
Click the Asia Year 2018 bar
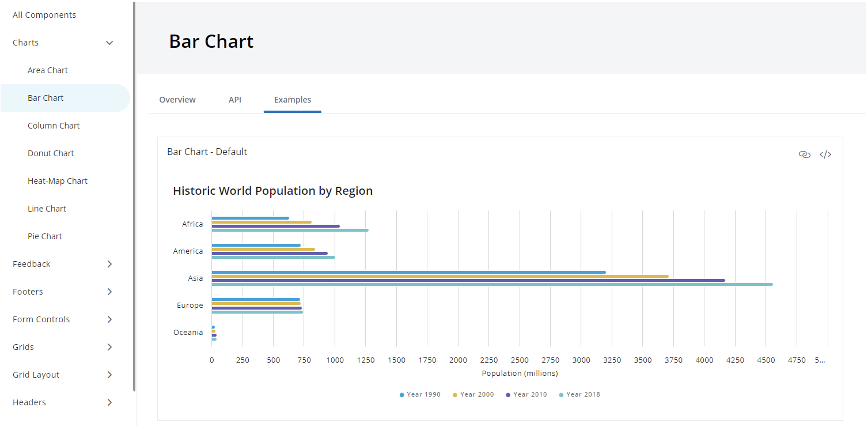(492, 285)
